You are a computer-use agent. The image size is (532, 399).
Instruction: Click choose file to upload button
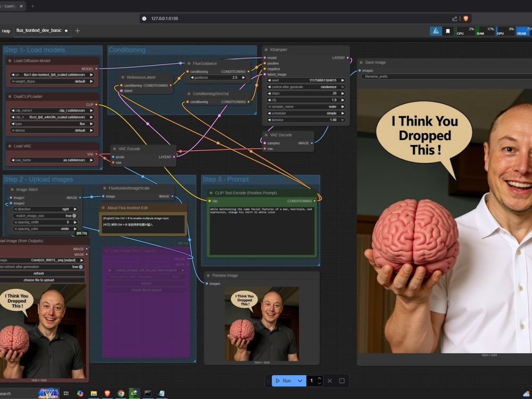pos(39,280)
